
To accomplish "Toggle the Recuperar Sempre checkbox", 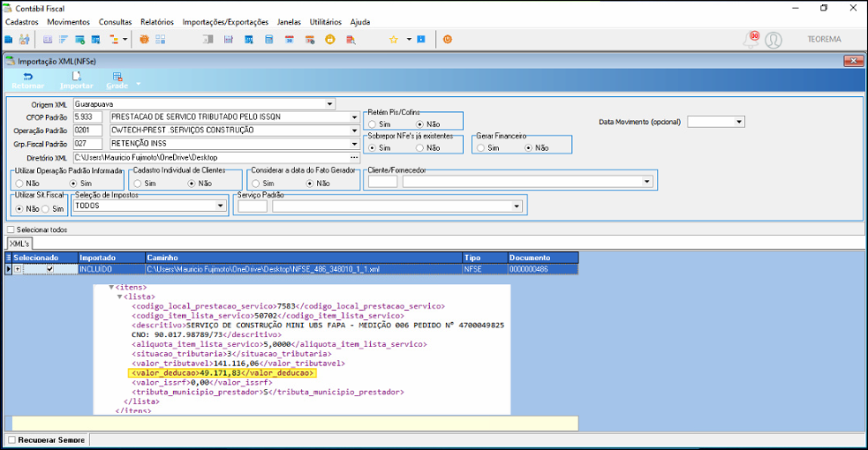I will pos(11,440).
